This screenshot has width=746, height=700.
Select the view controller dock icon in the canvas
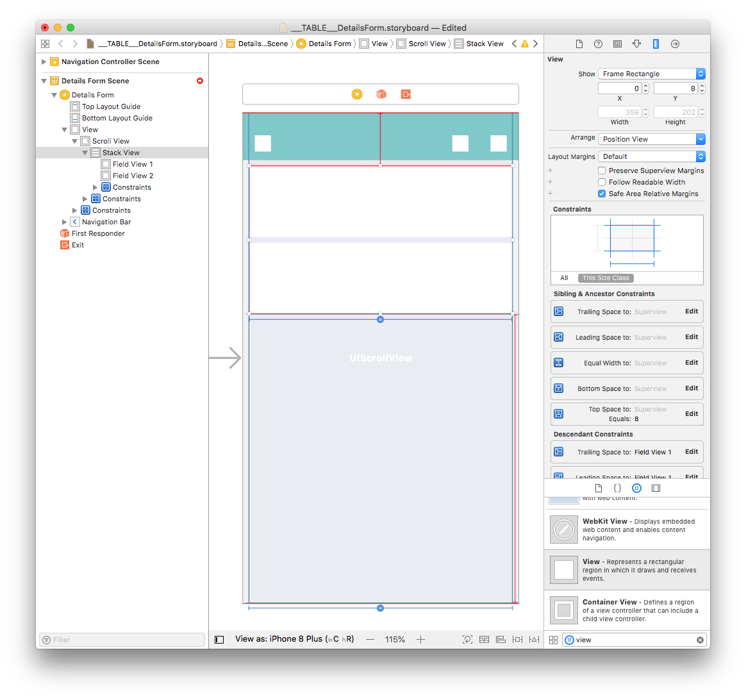[357, 94]
